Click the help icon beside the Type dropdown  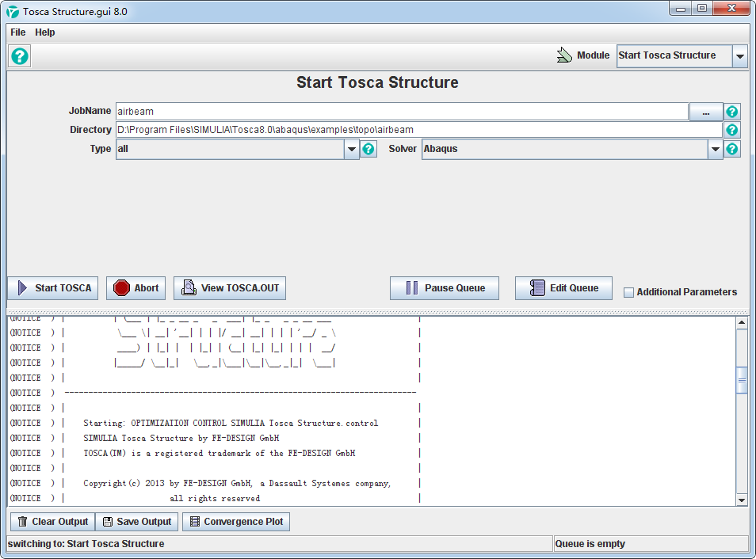click(368, 149)
